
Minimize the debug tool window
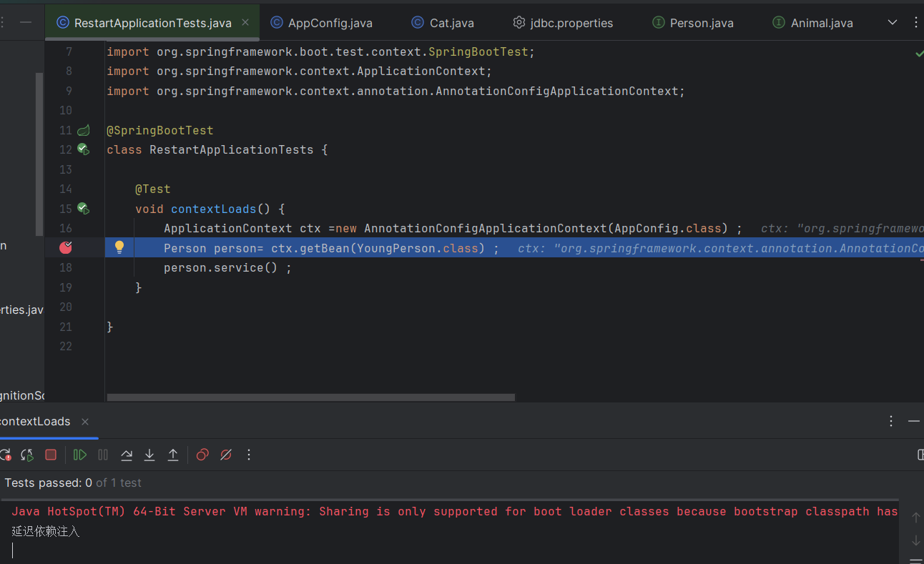pyautogui.click(x=913, y=421)
